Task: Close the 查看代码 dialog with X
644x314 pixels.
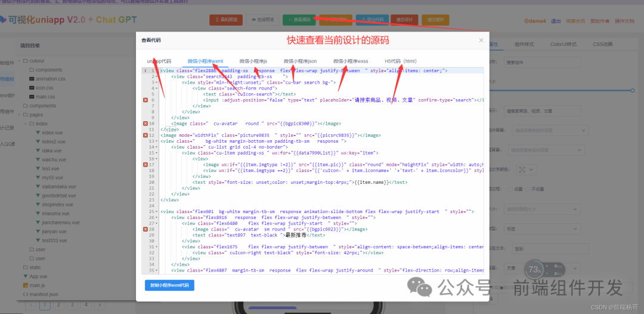Action: click(481, 40)
